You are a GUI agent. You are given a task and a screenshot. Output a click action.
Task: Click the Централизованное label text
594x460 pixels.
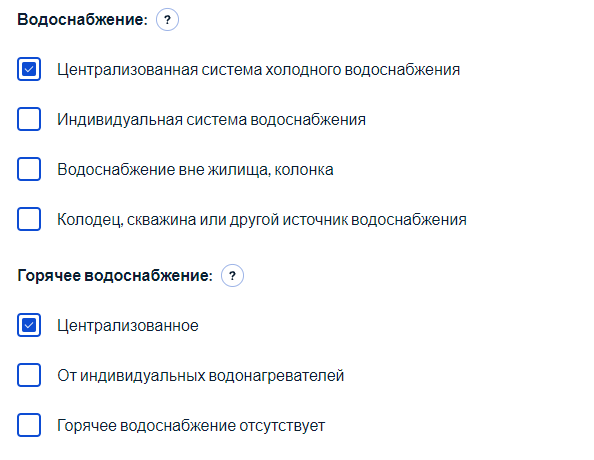[x=128, y=326]
